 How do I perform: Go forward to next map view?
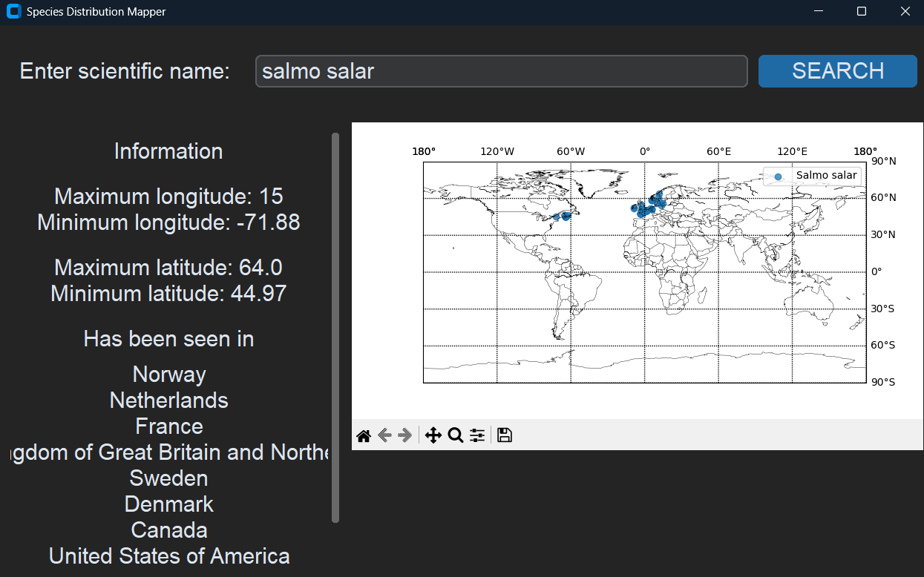(x=405, y=435)
